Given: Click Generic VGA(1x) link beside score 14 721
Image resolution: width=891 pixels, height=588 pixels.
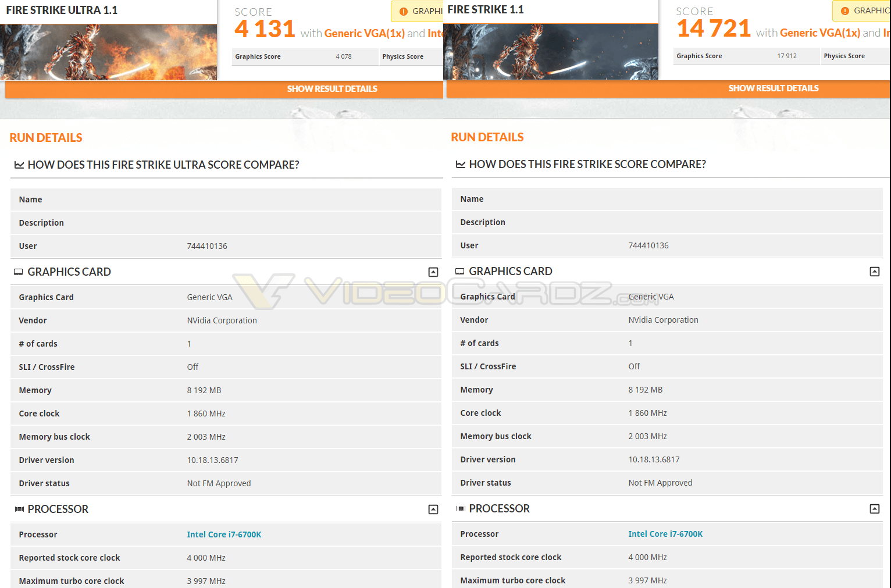Looking at the screenshot, I should coord(819,33).
